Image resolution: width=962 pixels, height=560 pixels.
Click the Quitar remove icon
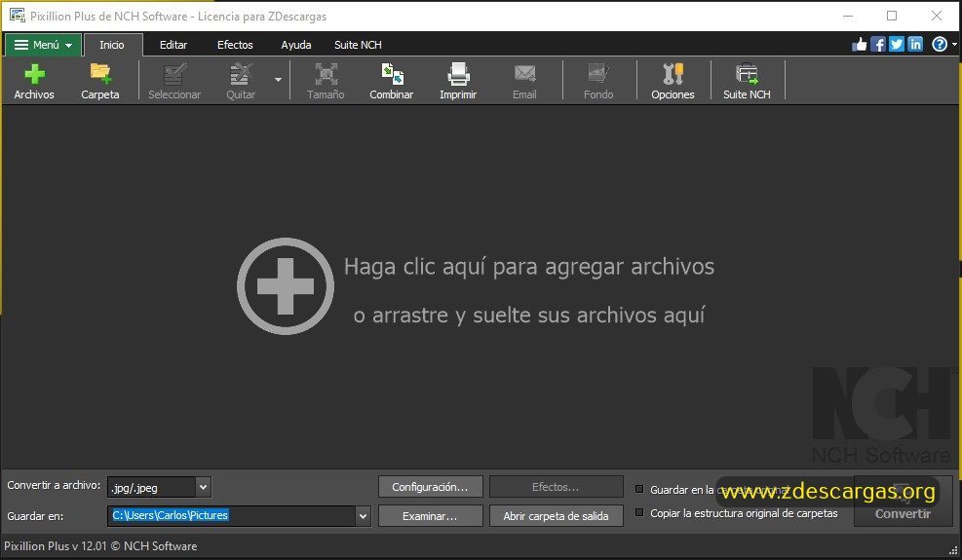click(x=241, y=81)
